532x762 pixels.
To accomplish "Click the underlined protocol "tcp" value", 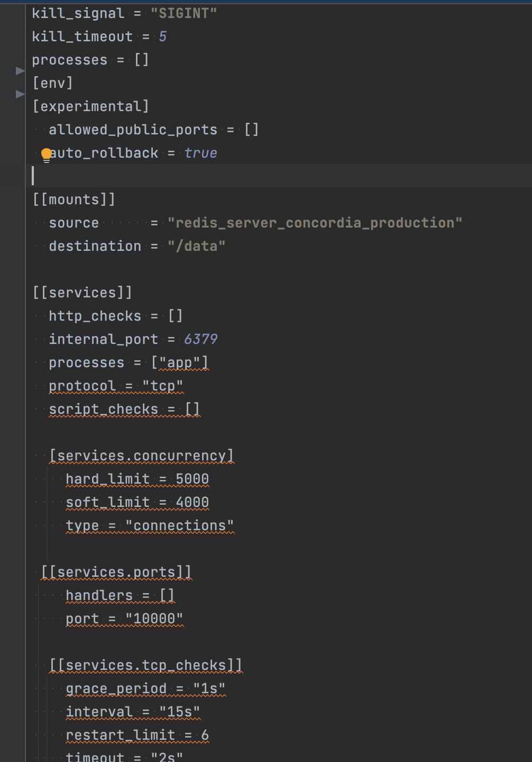I will click(x=162, y=386).
